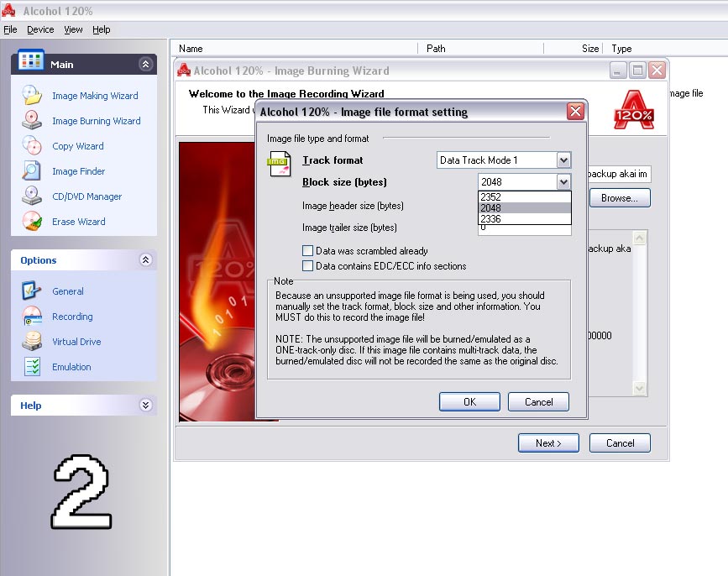Open the Image Making Wizard link
Viewport: 728px width, 576px height.
95,96
